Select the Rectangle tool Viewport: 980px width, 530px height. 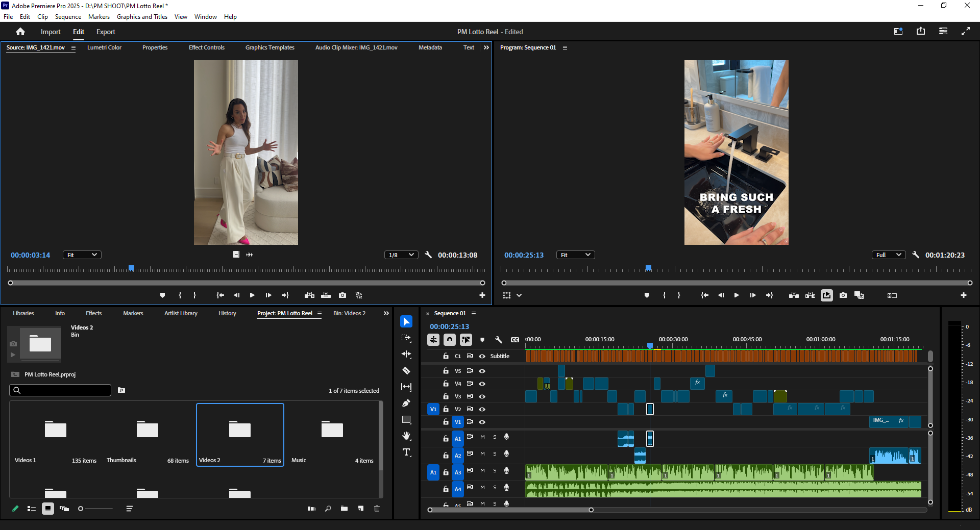[406, 419]
